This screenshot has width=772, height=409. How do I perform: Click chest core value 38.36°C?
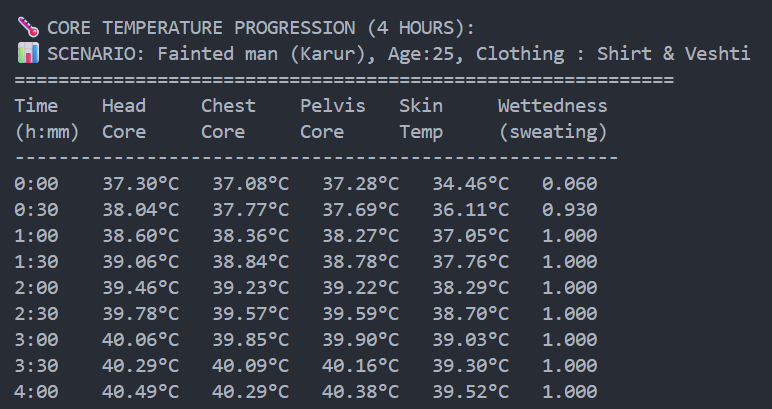[x=251, y=236]
